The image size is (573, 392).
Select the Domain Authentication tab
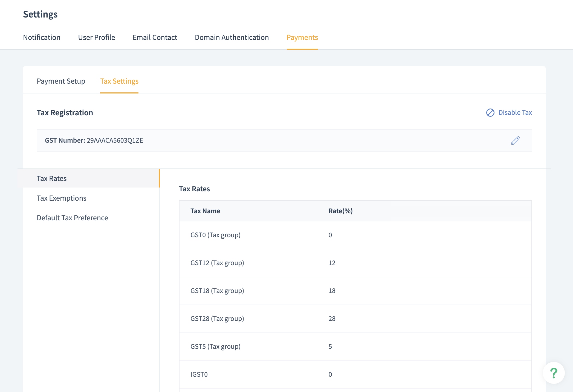click(x=232, y=37)
